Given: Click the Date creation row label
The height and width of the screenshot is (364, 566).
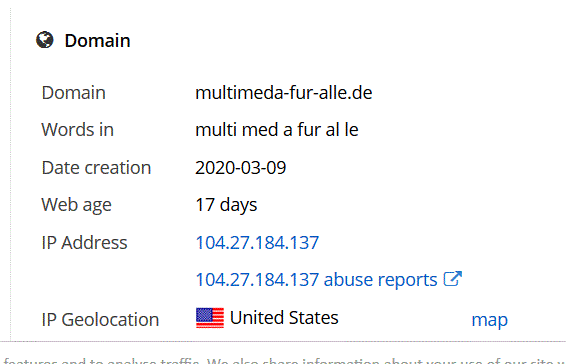Looking at the screenshot, I should [96, 168].
